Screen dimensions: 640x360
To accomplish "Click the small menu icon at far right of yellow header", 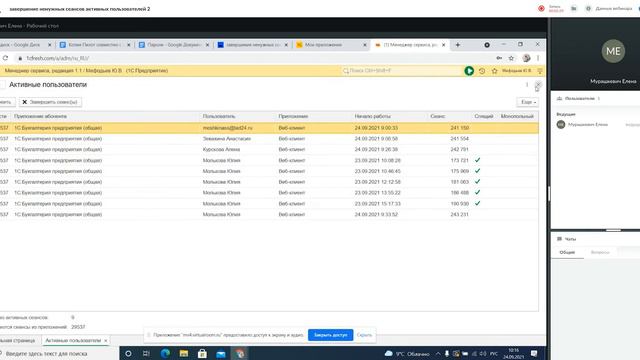I will (540, 71).
